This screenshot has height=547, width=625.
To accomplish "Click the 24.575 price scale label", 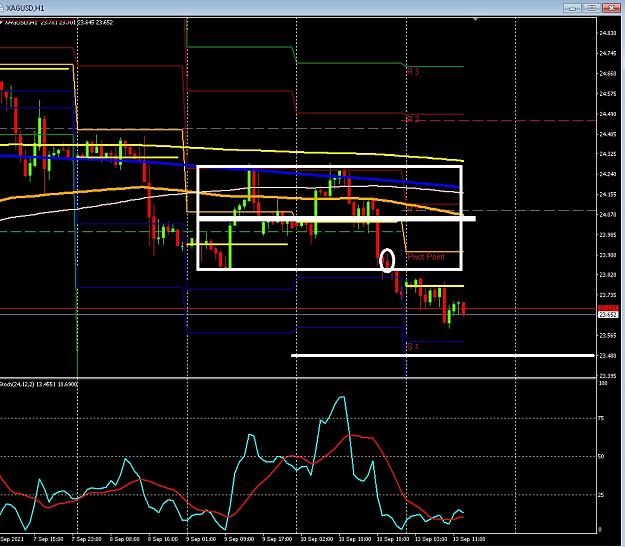I will point(608,94).
